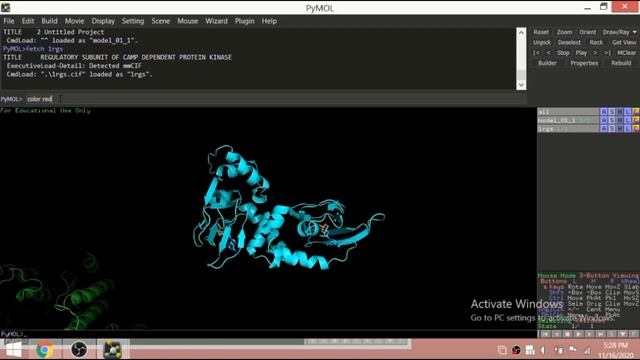The image size is (640, 360).
Task: Click the Zoom button
Action: click(x=564, y=32)
